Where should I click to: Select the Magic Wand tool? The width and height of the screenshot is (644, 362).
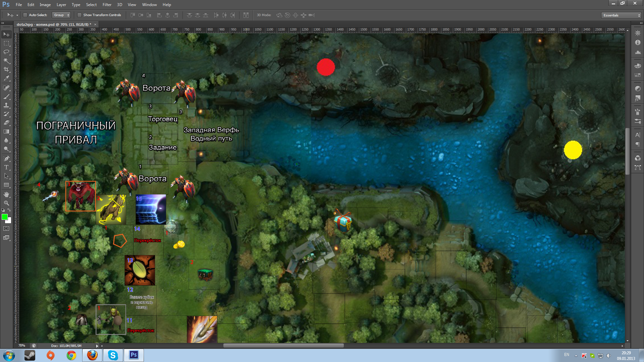[6, 61]
